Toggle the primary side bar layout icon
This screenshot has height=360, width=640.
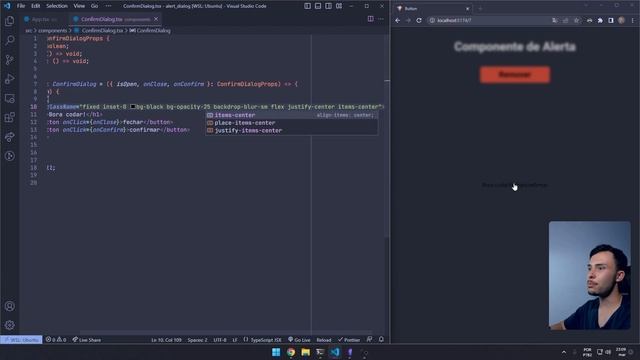[x=307, y=6]
